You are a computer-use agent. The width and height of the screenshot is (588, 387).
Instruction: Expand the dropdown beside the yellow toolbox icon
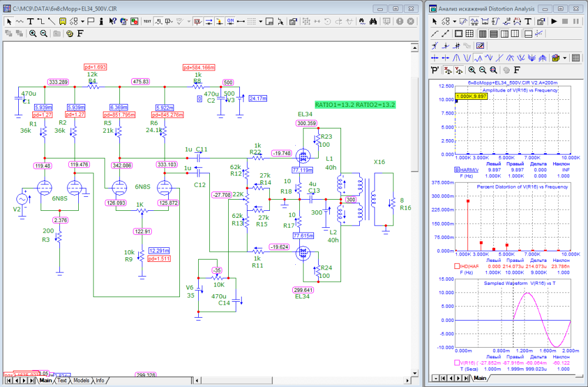click(565, 58)
